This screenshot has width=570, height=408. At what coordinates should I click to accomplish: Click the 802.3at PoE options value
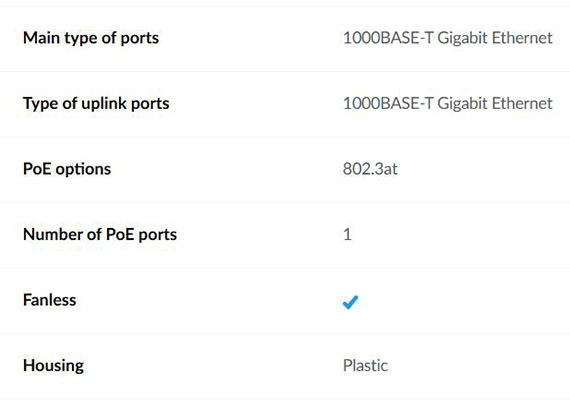370,169
